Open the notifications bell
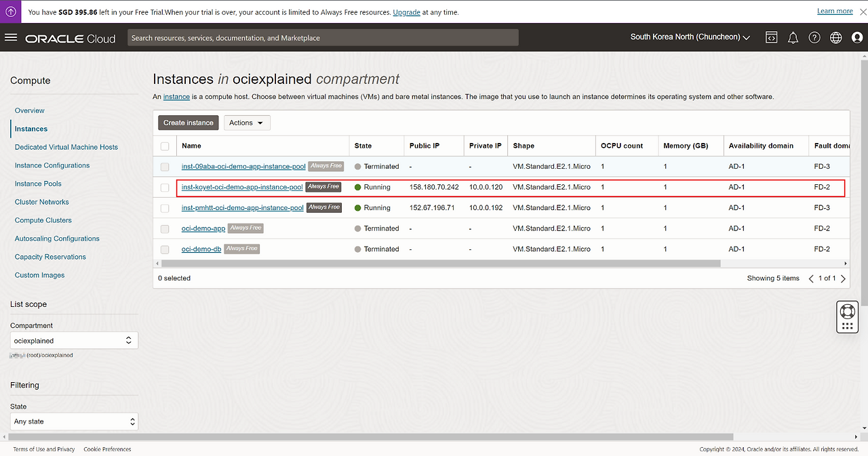The width and height of the screenshot is (868, 456). coord(793,38)
